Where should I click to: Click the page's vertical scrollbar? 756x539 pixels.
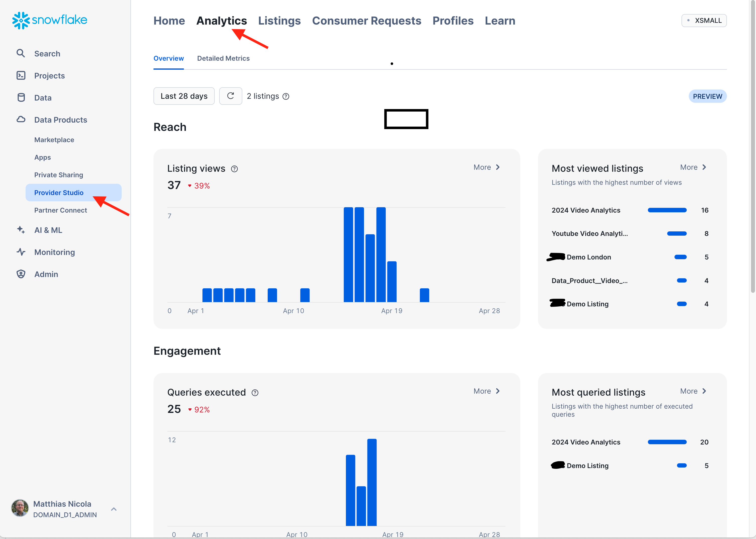click(x=752, y=146)
